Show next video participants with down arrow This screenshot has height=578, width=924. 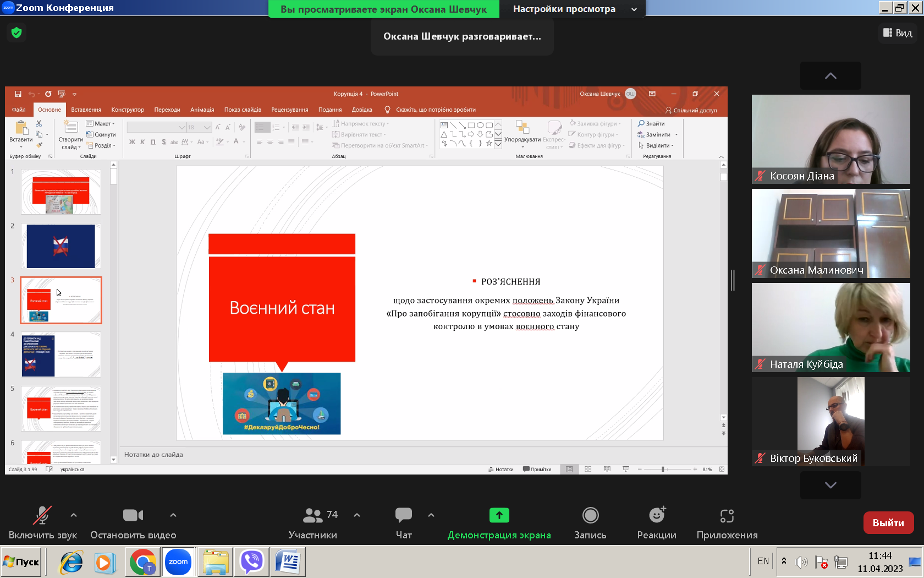[831, 485]
